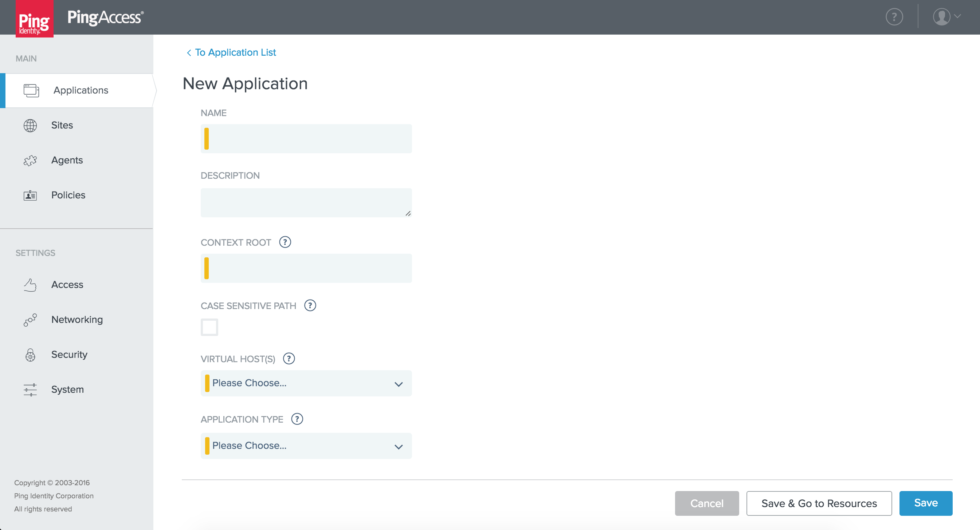Click Save & Go to Resources button
Image resolution: width=980 pixels, height=530 pixels.
pos(819,503)
